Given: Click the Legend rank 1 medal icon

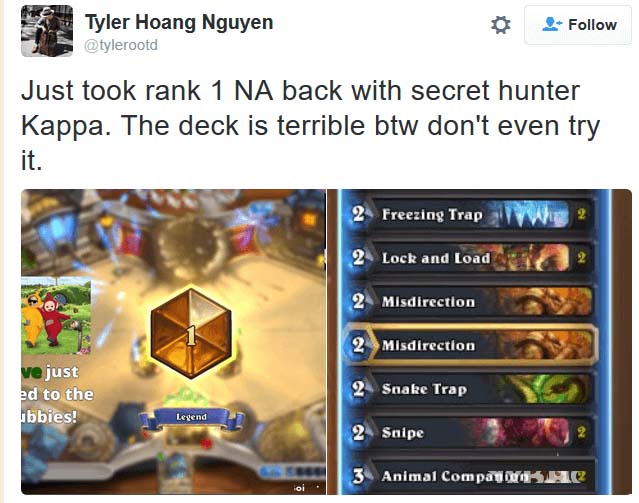Looking at the screenshot, I should (x=191, y=333).
